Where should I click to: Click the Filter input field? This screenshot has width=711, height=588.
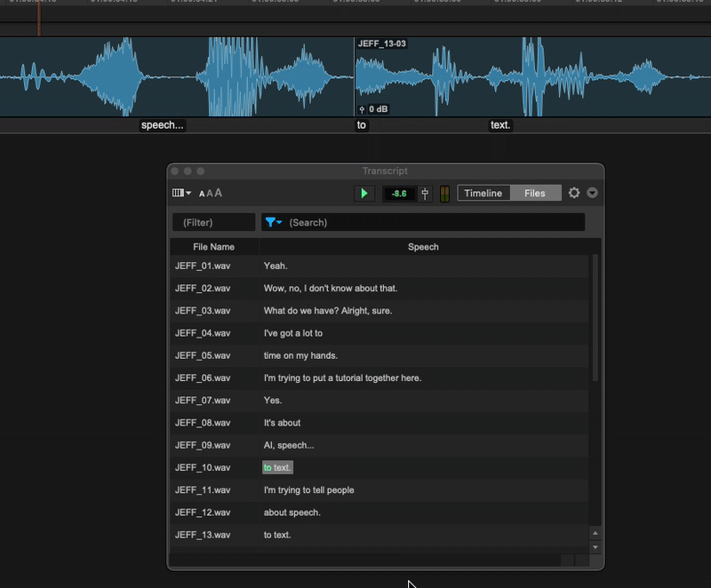click(x=213, y=222)
